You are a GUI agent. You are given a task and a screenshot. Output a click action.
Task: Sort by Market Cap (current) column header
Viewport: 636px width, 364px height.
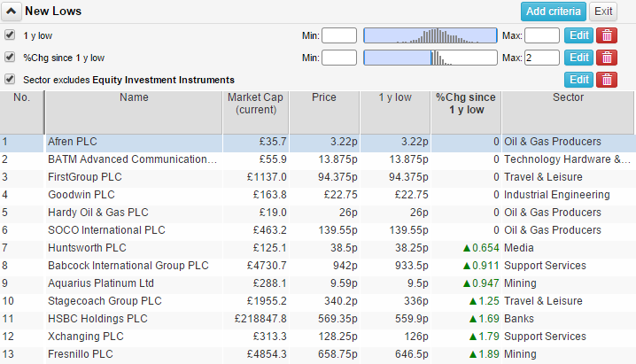pos(256,112)
